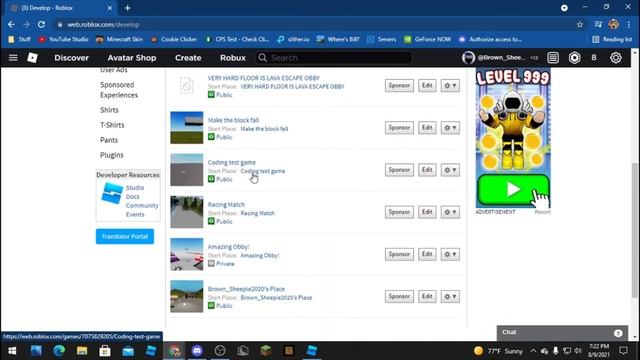
Task: Select Shirts in the left sidebar
Action: 109,110
